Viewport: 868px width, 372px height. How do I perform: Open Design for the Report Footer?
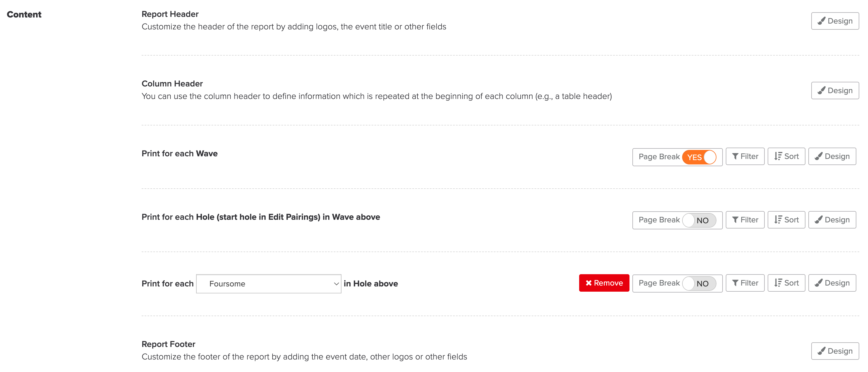click(x=835, y=351)
